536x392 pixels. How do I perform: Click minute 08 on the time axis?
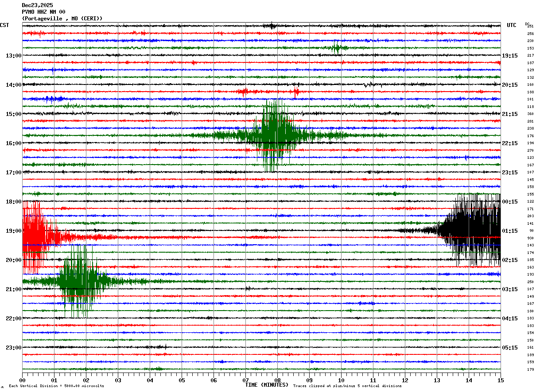pyautogui.click(x=277, y=380)
